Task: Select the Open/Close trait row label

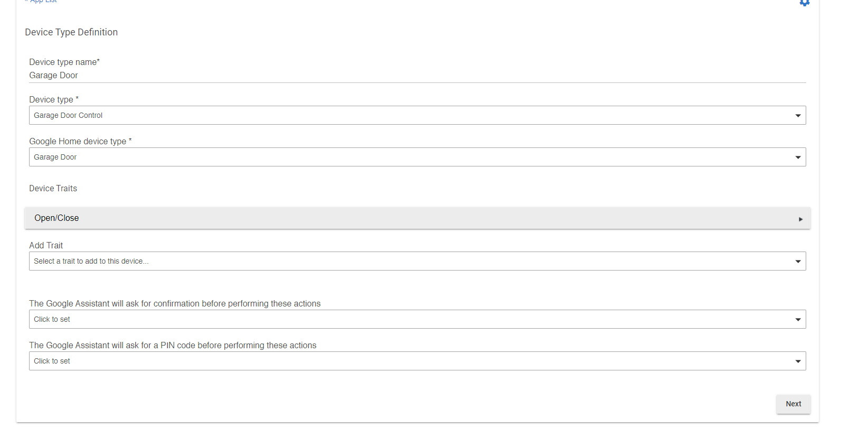Action: click(56, 218)
